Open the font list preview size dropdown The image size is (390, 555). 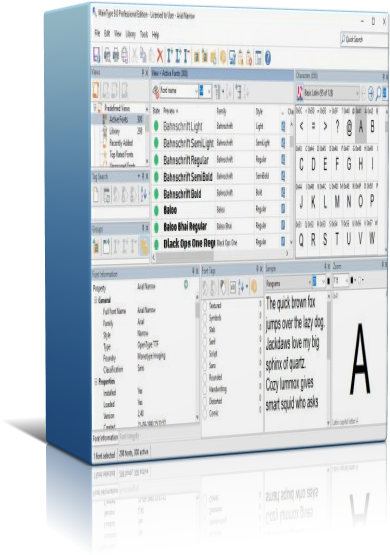coord(205,92)
